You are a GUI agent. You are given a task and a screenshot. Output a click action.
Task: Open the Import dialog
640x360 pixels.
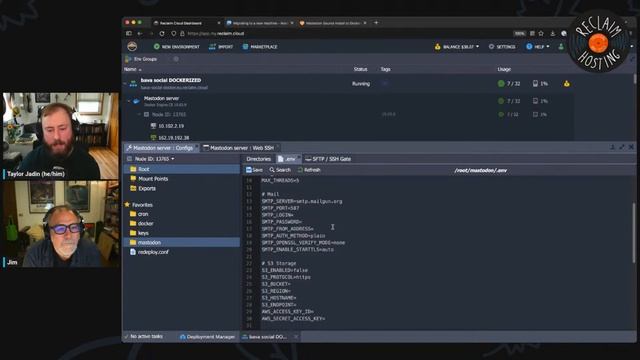tap(221, 47)
